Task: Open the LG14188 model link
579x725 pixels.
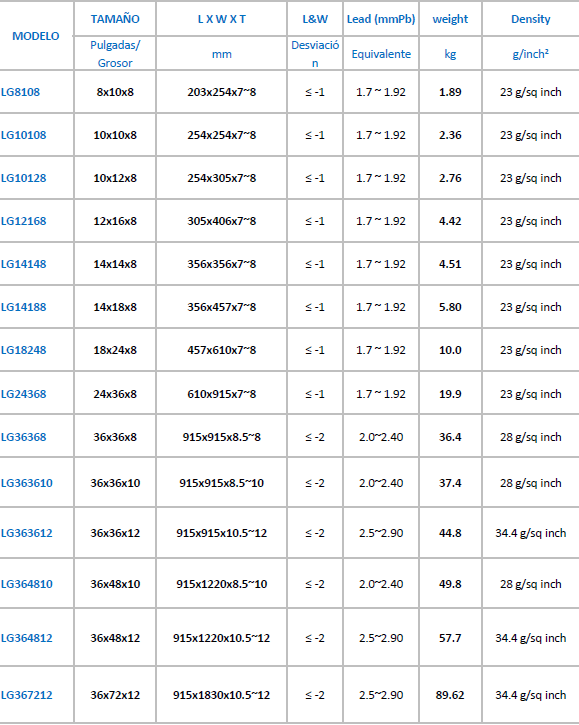Action: [24, 307]
